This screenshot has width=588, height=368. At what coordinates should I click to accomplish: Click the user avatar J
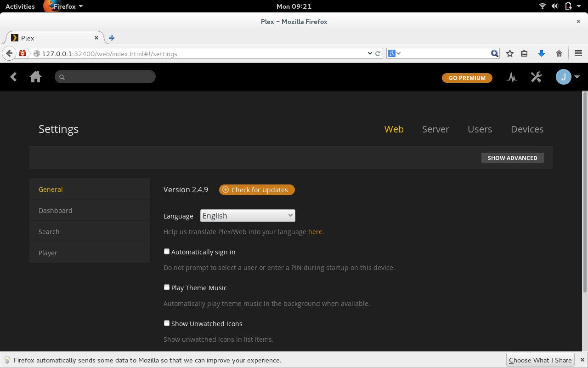click(x=563, y=77)
